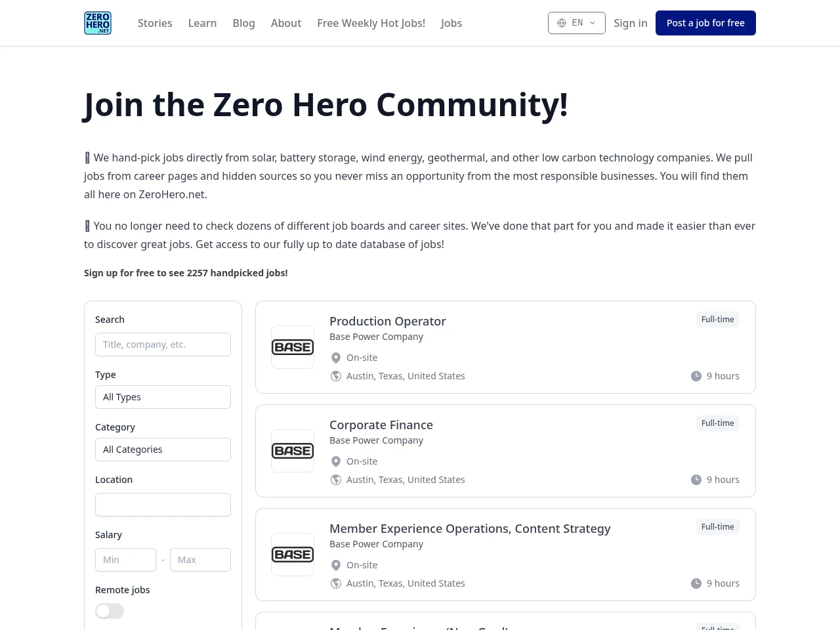Click globe icon on Member Experience Operations card
Viewport: 840px width, 630px height.
pyautogui.click(x=336, y=583)
